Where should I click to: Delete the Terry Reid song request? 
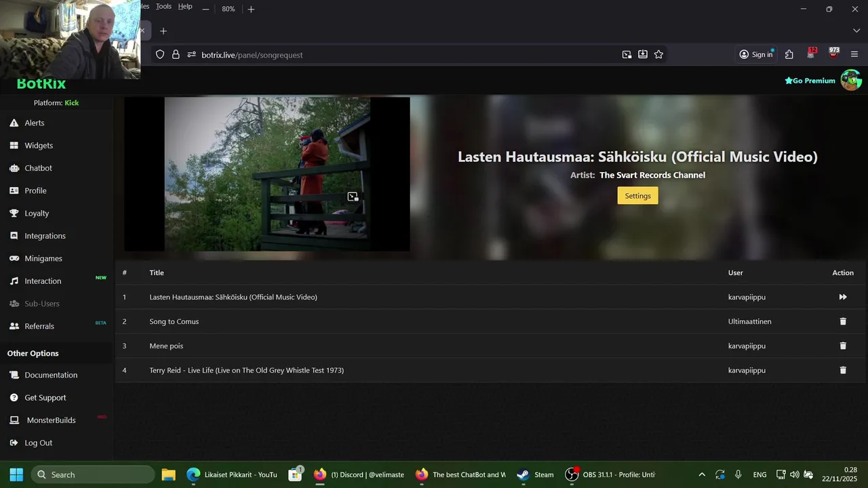[843, 370]
